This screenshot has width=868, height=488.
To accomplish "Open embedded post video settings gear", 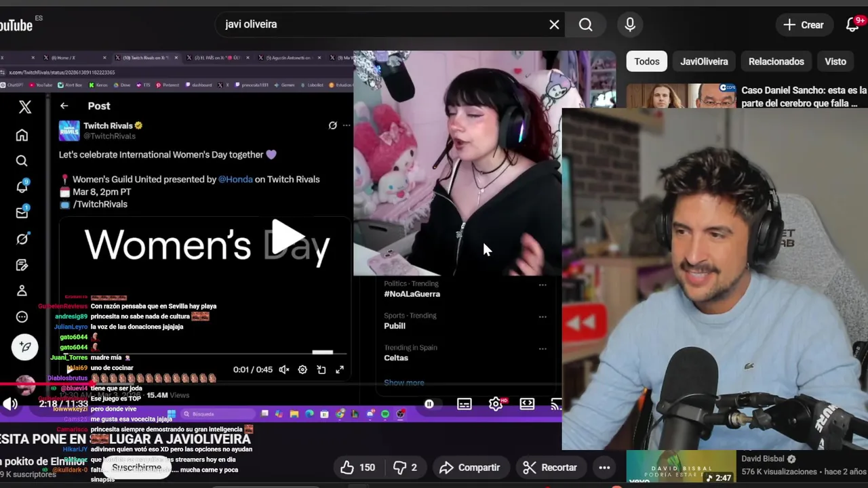I will (302, 369).
